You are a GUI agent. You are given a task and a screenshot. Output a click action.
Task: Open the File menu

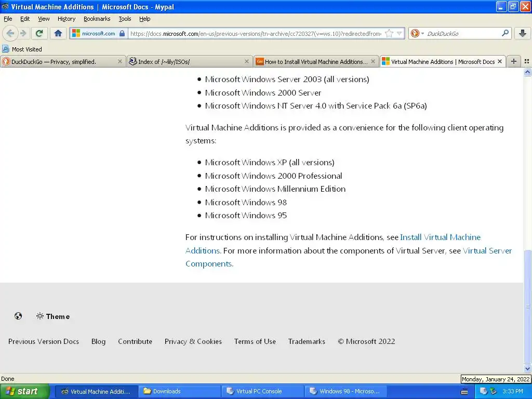[x=8, y=19]
